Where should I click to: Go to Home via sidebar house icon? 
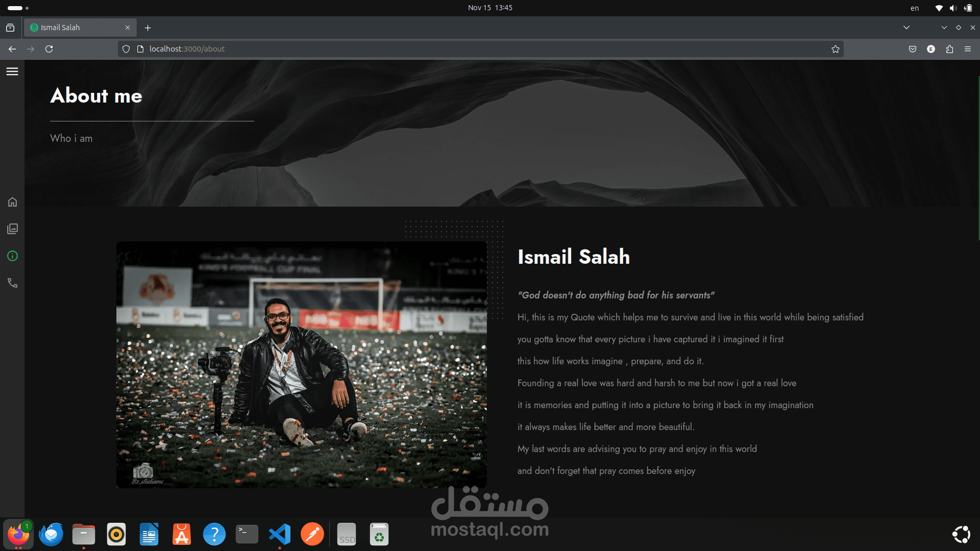pyautogui.click(x=12, y=202)
